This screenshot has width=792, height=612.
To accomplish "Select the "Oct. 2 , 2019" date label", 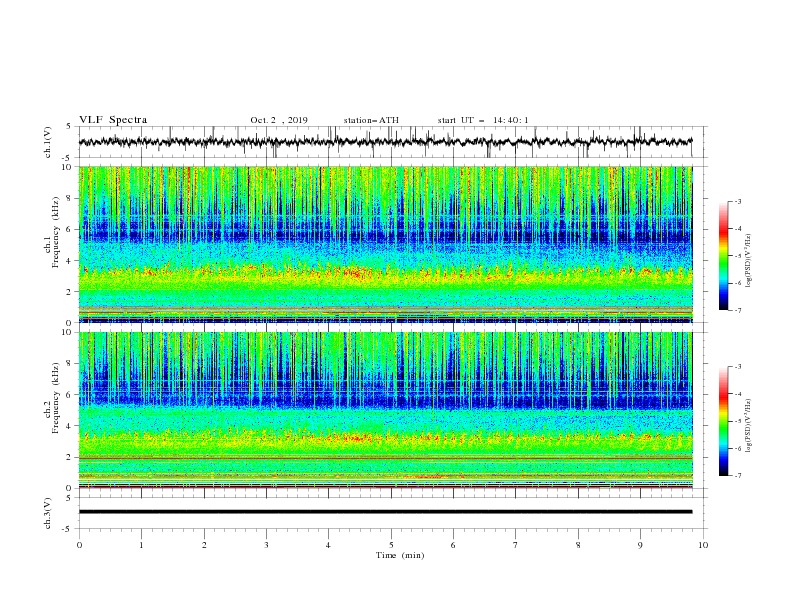I will click(x=279, y=120).
